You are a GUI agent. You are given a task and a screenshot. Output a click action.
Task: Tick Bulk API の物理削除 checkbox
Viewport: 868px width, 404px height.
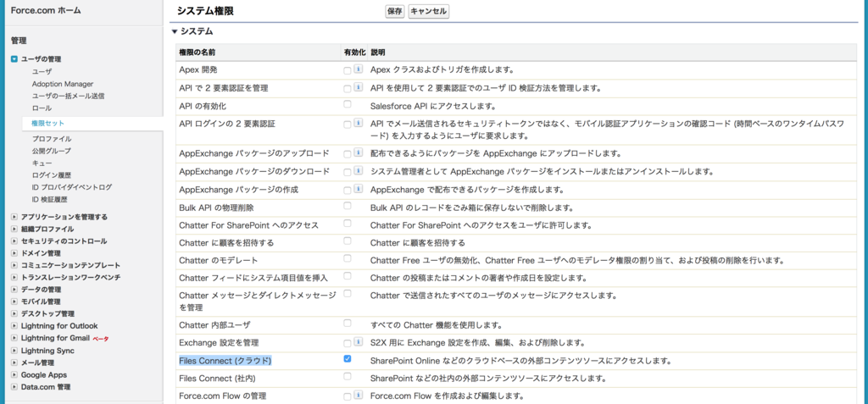click(347, 206)
